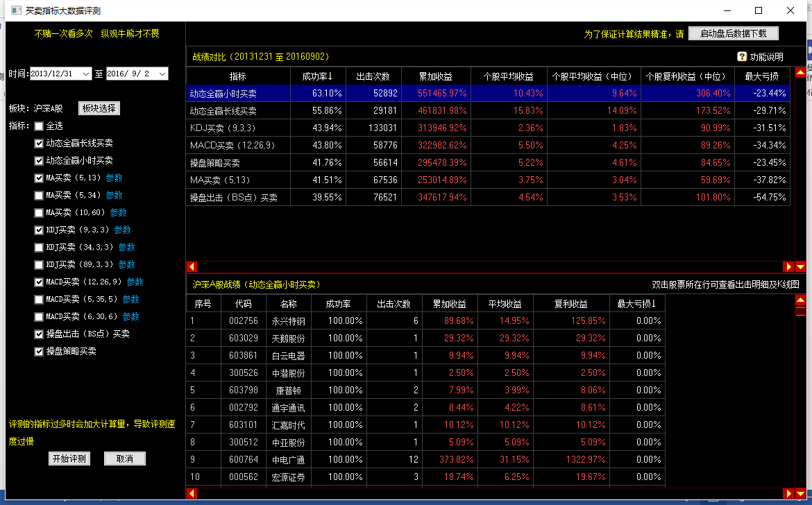Click the 开始评测 button
Image resolution: width=812 pixels, height=505 pixels.
69,459
